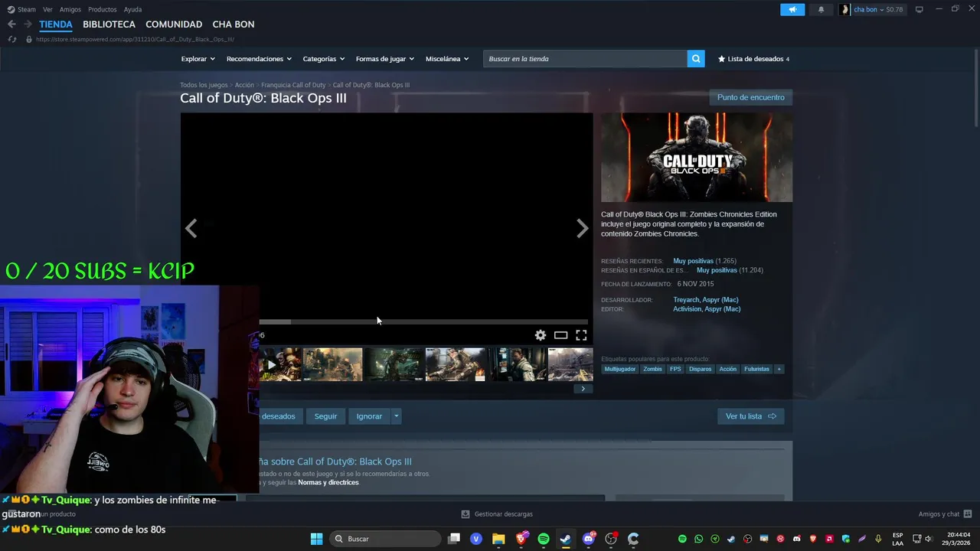Open the dropdown arrow next to Ignorar
Screen dimensions: 980x551
[x=396, y=416]
